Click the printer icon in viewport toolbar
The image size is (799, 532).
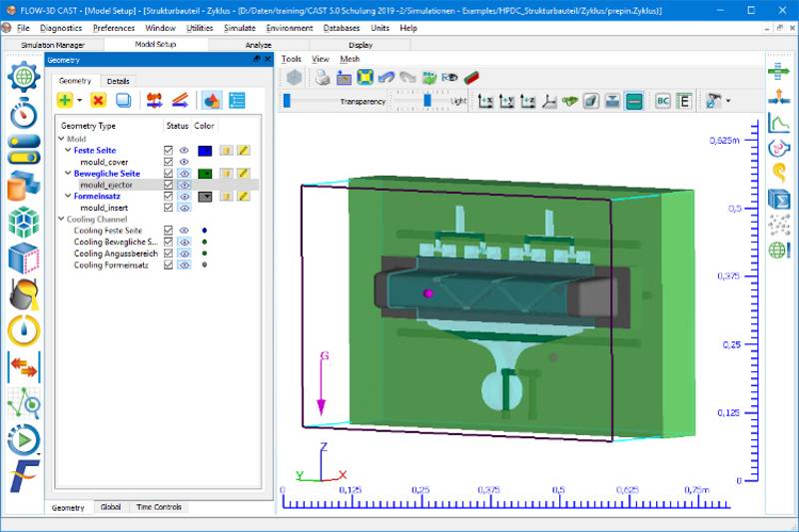click(322, 77)
